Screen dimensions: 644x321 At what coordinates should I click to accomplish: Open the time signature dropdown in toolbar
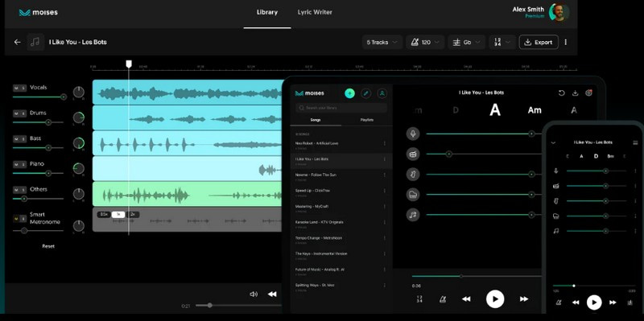pyautogui.click(x=502, y=43)
